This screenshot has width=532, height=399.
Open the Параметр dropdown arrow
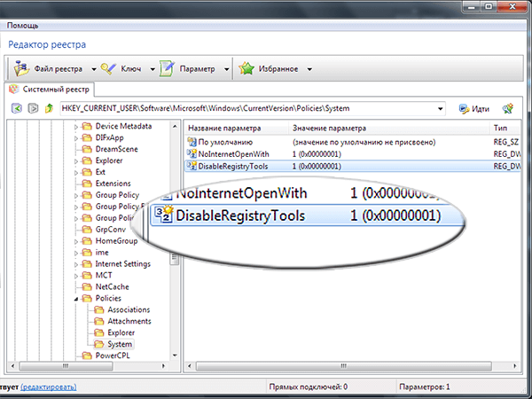[x=226, y=69]
